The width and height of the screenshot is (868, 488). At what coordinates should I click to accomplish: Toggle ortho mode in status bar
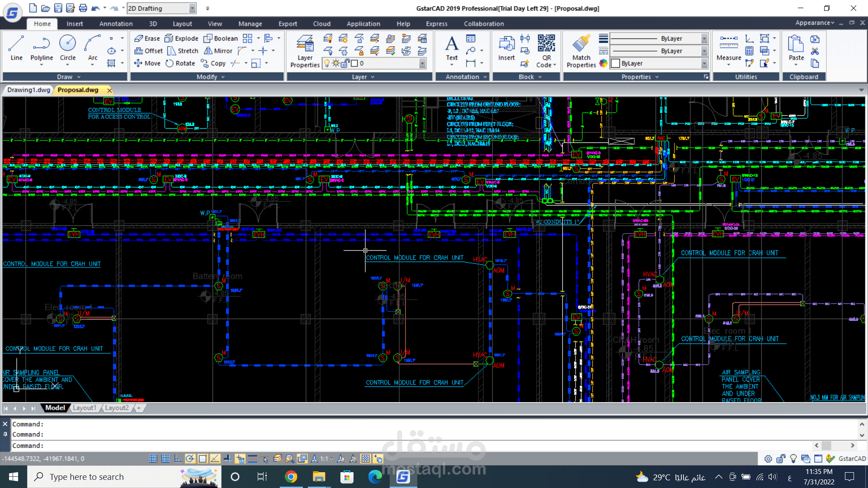pos(178,459)
